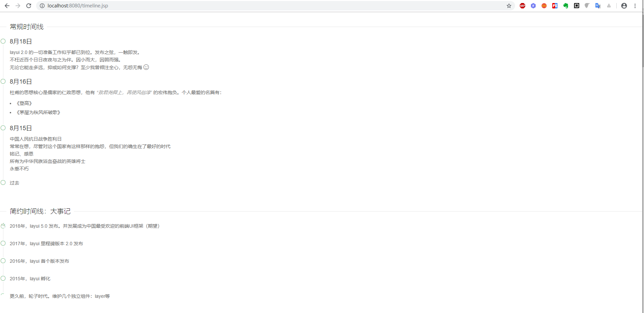644x313 pixels.
Task: Open the purple hexagon R extension
Action: coord(533,6)
